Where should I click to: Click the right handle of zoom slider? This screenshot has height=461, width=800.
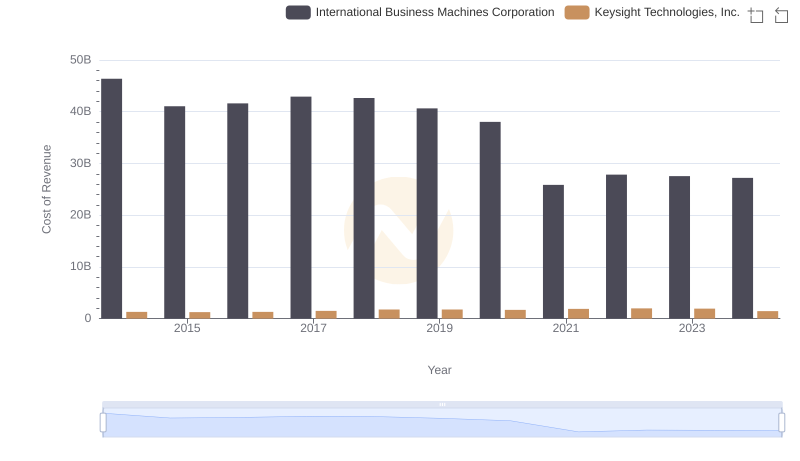(x=782, y=423)
